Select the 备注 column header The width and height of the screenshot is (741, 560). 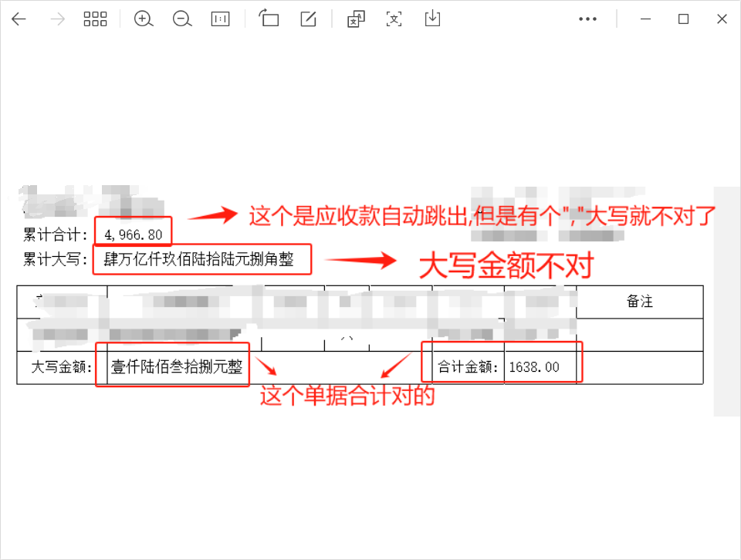coord(639,302)
